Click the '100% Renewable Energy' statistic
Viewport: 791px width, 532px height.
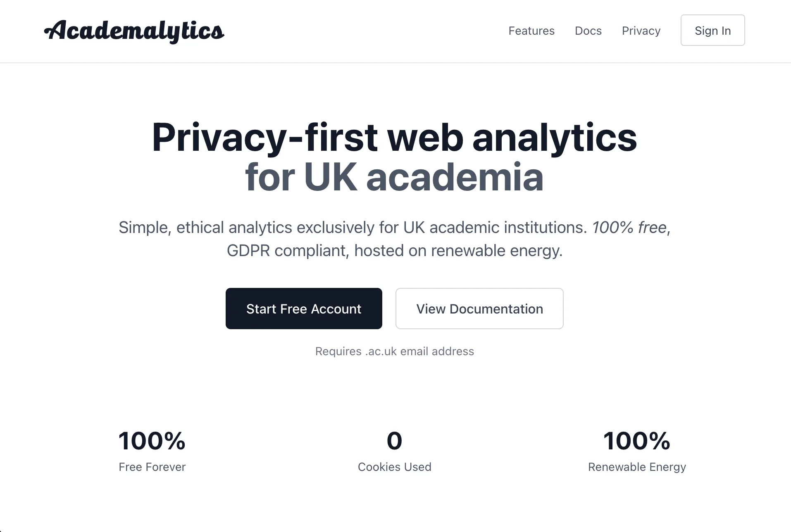click(636, 450)
